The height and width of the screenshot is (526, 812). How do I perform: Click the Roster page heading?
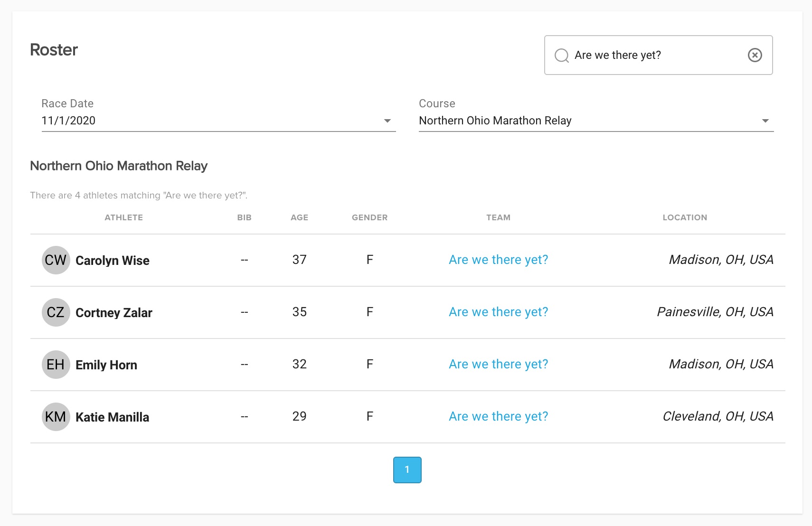(x=54, y=50)
